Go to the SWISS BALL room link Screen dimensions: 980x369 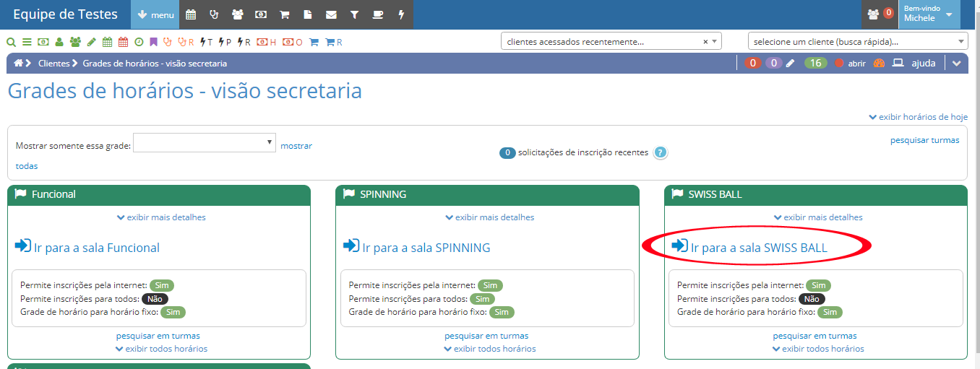pos(758,248)
